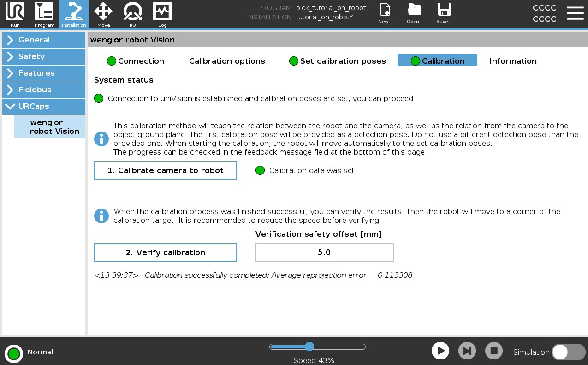Switch to the Connection tab
The image size is (588, 365).
136,61
